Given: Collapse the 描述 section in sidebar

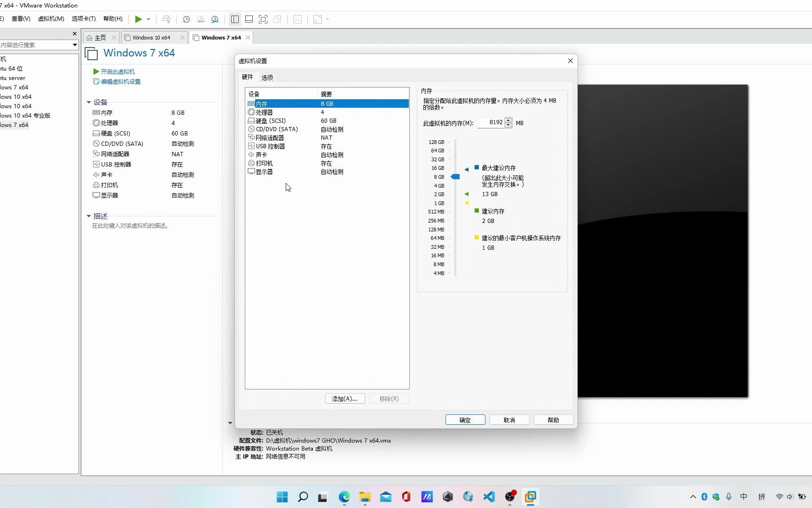Looking at the screenshot, I should pyautogui.click(x=89, y=216).
